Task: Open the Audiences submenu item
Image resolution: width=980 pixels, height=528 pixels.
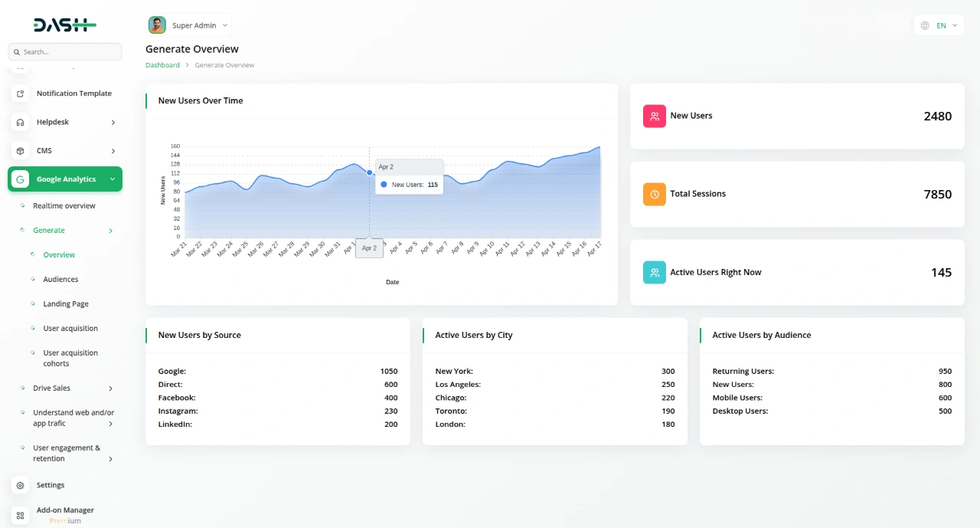Action: [59, 279]
